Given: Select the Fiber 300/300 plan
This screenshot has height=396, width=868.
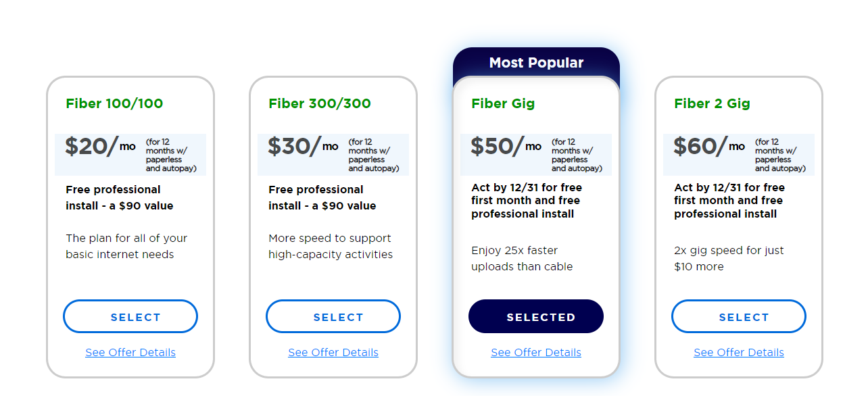Looking at the screenshot, I should coord(333,316).
